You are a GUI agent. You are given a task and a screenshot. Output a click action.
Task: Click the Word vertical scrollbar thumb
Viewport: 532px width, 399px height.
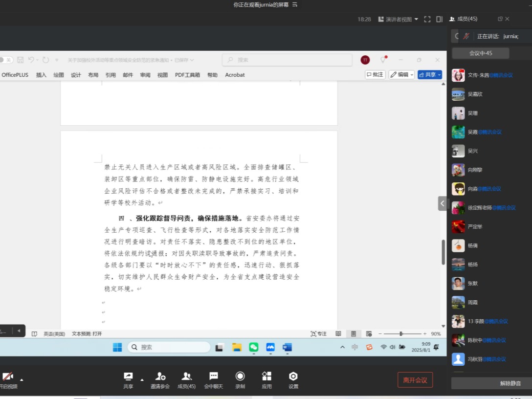click(443, 252)
